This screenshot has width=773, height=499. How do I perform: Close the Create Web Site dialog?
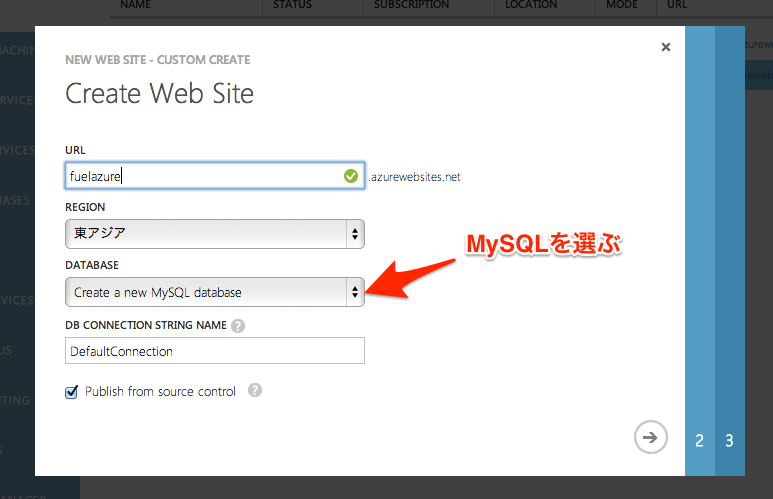(666, 47)
